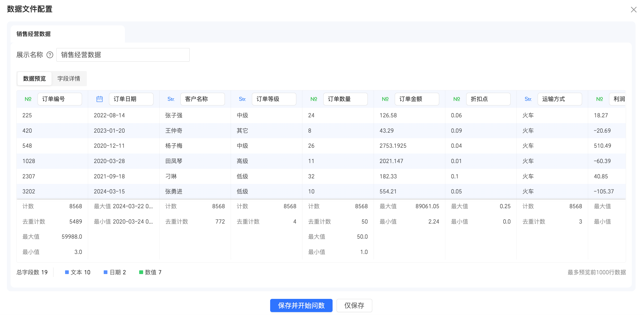Click the number type icon for 利润
This screenshot has width=644, height=315.
click(600, 99)
